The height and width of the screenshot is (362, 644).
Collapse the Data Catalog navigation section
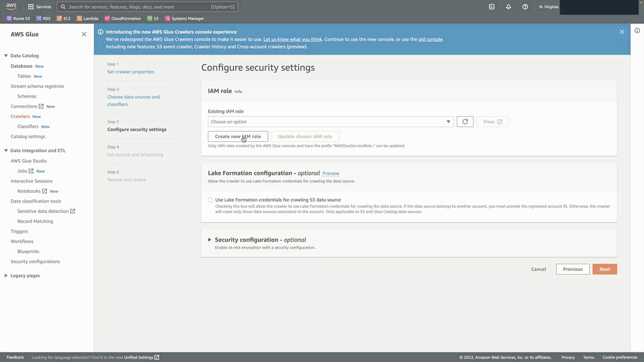coord(6,56)
